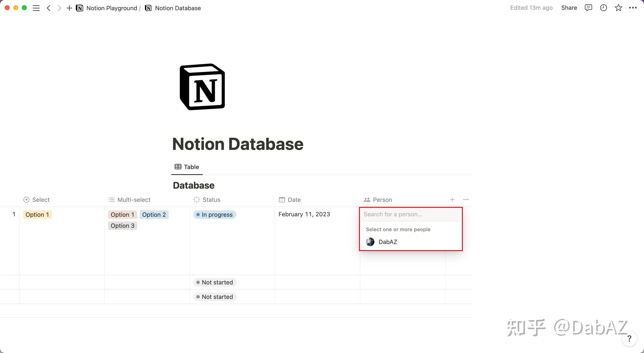The image size is (644, 353).
Task: Click the Share button
Action: (569, 8)
